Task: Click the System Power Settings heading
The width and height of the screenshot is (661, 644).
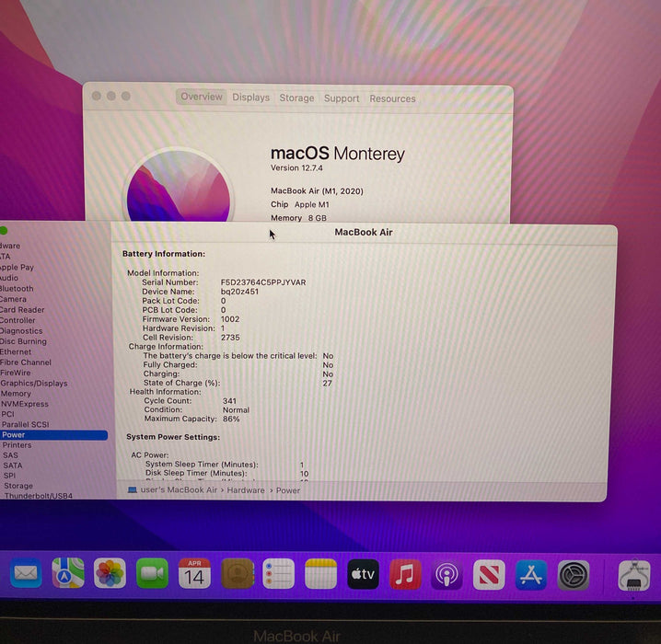Action: point(173,437)
